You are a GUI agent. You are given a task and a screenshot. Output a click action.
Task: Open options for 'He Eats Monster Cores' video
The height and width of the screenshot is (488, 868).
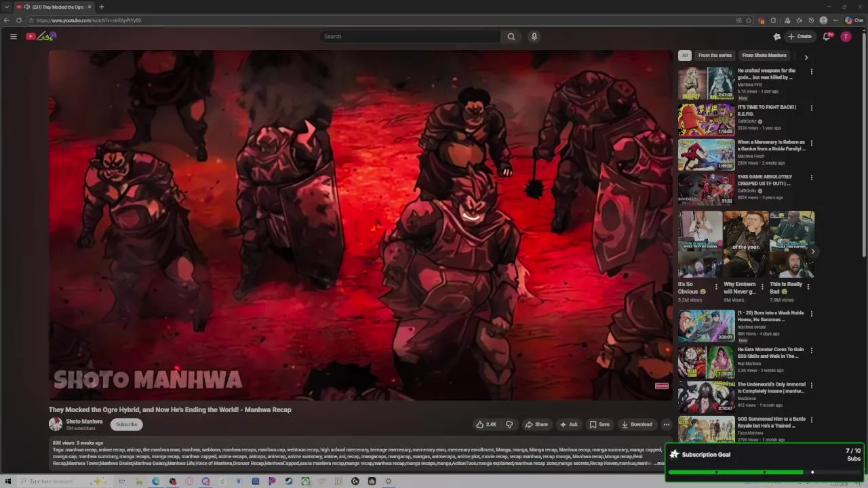pos(811,350)
